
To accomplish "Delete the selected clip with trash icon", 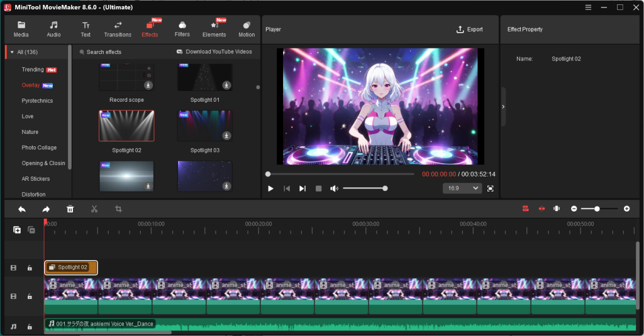I will click(70, 209).
